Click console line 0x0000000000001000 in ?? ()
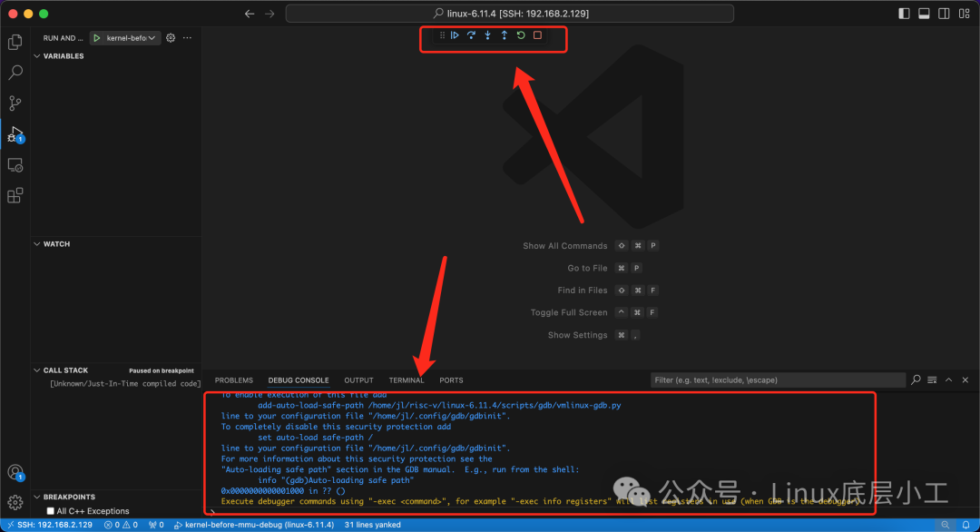Screen dimensions: 980x532 [283, 491]
